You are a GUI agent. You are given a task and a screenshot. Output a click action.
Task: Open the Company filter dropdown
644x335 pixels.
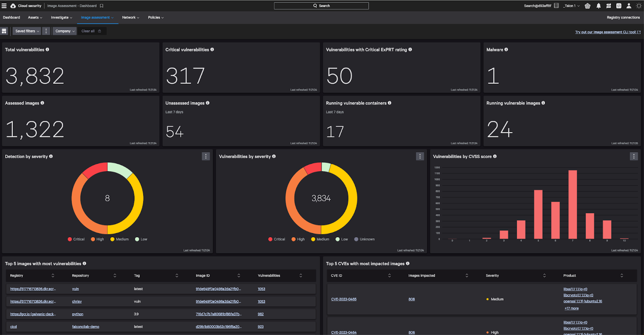65,31
